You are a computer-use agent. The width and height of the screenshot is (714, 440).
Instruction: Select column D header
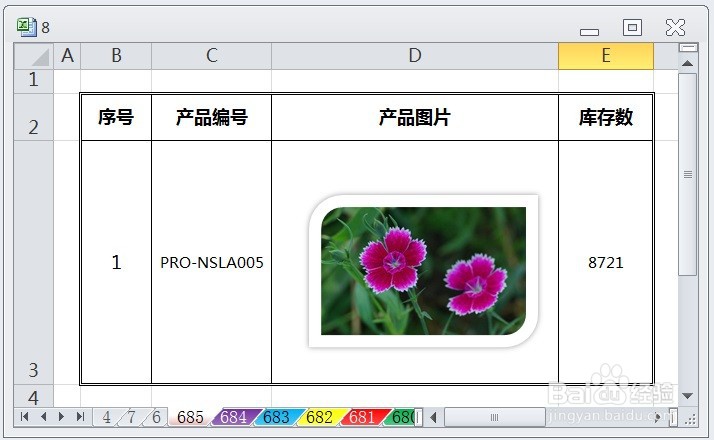coord(415,56)
